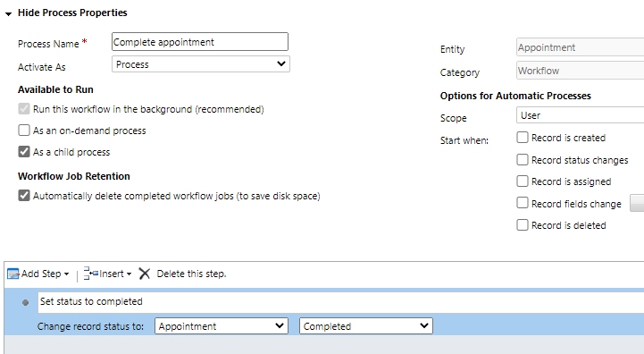The image size is (644, 354).
Task: Enable As an on-demand process checkbox
Action: click(x=24, y=131)
